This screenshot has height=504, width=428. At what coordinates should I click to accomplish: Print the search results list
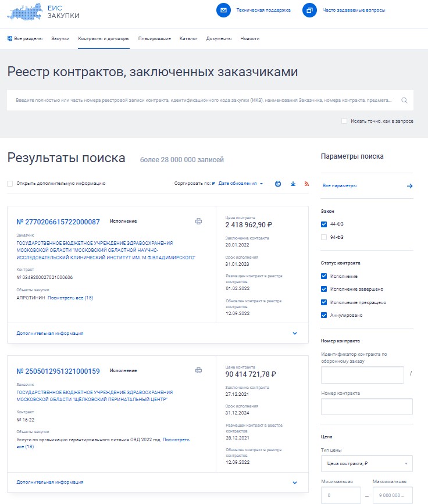coord(278,184)
